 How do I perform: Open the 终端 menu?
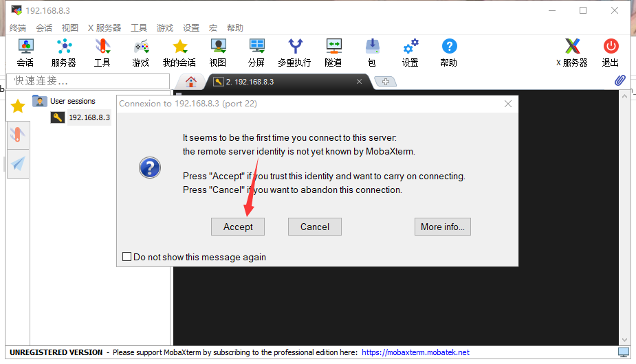point(18,28)
